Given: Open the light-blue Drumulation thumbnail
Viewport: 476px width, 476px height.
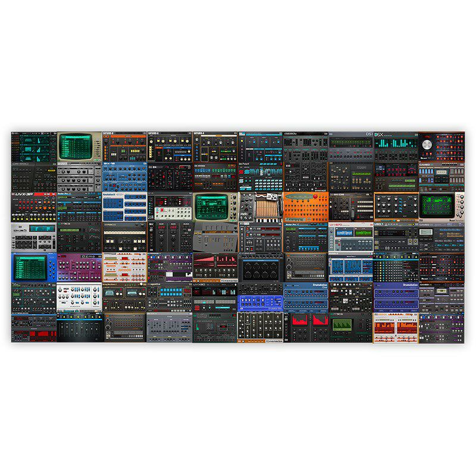Looking at the screenshot, I should (x=305, y=297).
